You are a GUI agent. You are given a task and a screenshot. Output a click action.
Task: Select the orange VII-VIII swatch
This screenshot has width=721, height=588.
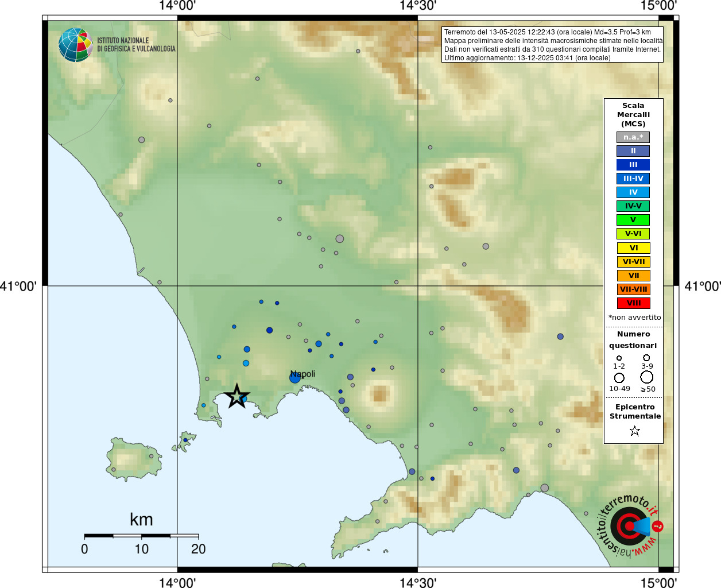point(633,289)
